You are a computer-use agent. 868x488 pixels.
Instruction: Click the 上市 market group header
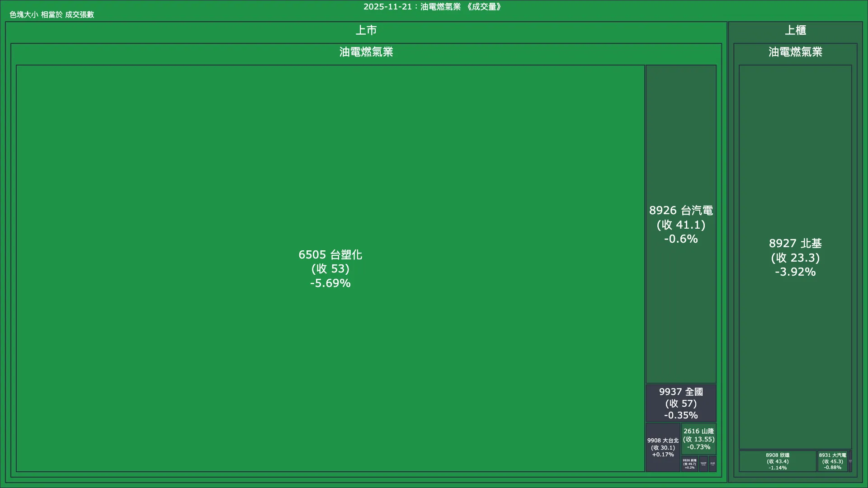pyautogui.click(x=366, y=30)
